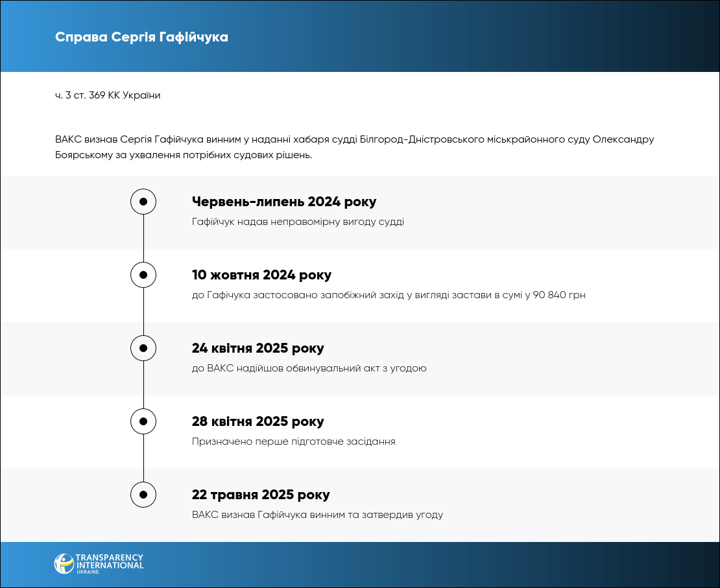The width and height of the screenshot is (720, 588).
Task: Click the line "до ВАКС надійшов обвинувальний акт з угодою"
Action: [309, 368]
